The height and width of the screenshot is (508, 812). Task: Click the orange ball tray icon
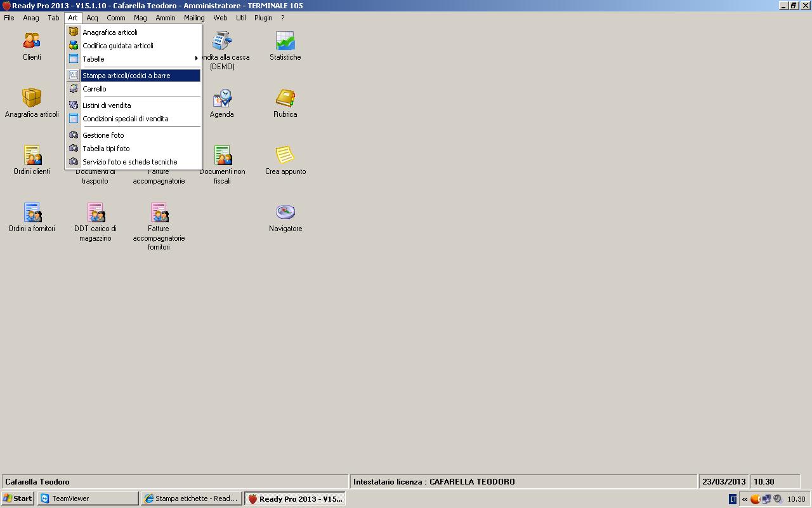pos(755,499)
